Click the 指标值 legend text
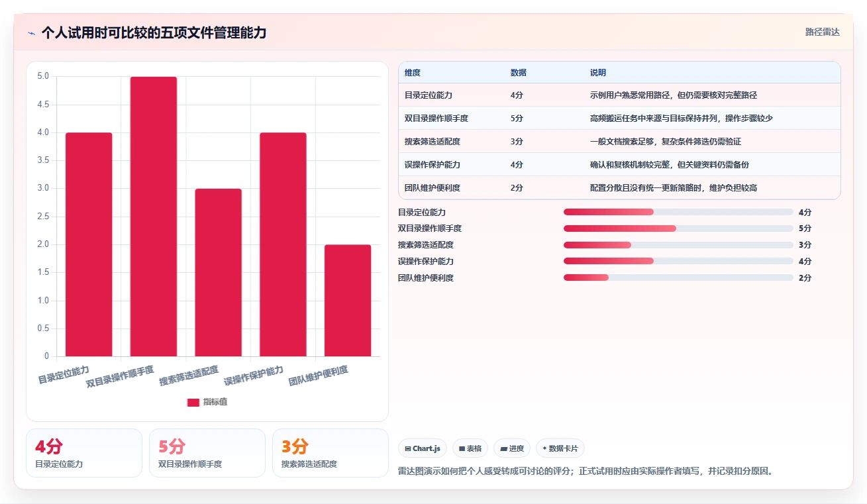 [x=215, y=402]
